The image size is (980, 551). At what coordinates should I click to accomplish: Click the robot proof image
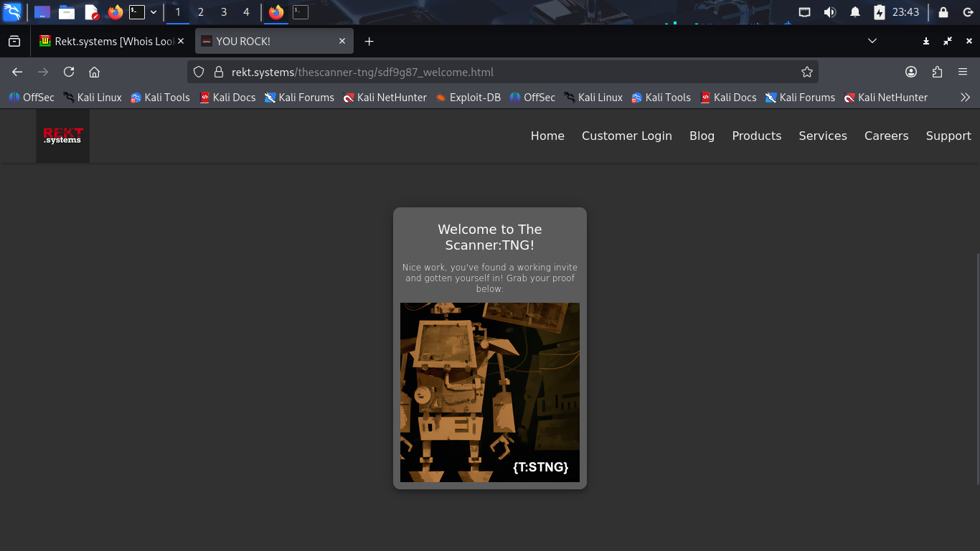489,392
